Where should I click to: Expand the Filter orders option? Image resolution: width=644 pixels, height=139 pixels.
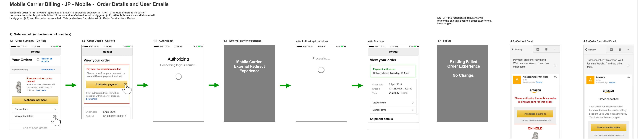click(x=48, y=70)
